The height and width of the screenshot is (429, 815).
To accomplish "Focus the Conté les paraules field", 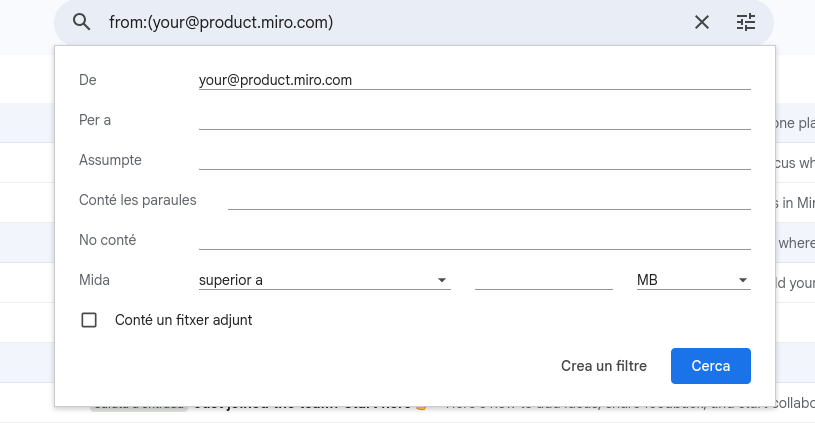I will coord(488,200).
